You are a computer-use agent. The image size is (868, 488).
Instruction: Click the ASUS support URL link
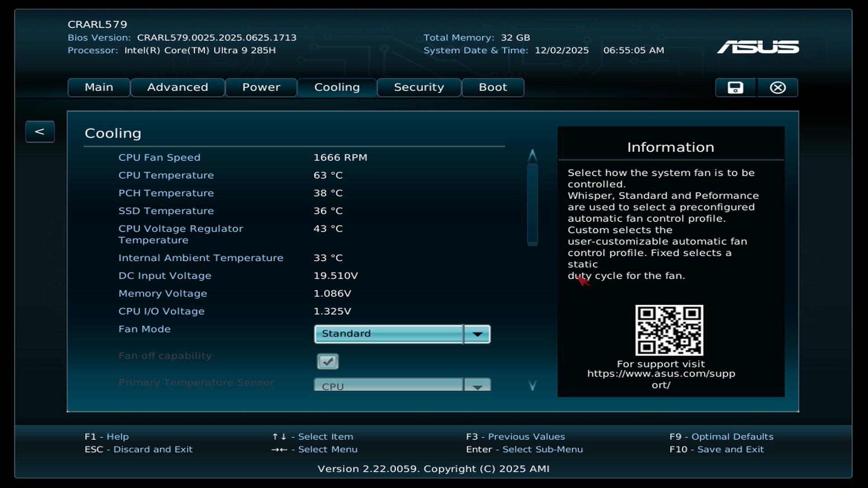pyautogui.click(x=661, y=374)
